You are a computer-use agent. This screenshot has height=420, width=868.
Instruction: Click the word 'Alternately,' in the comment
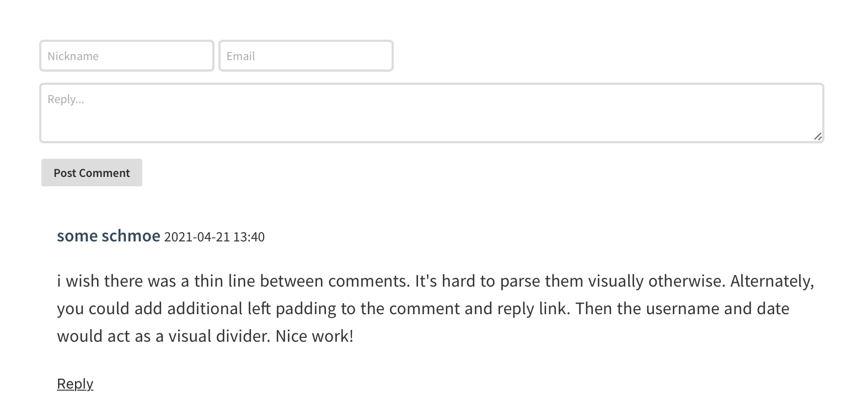coord(772,281)
